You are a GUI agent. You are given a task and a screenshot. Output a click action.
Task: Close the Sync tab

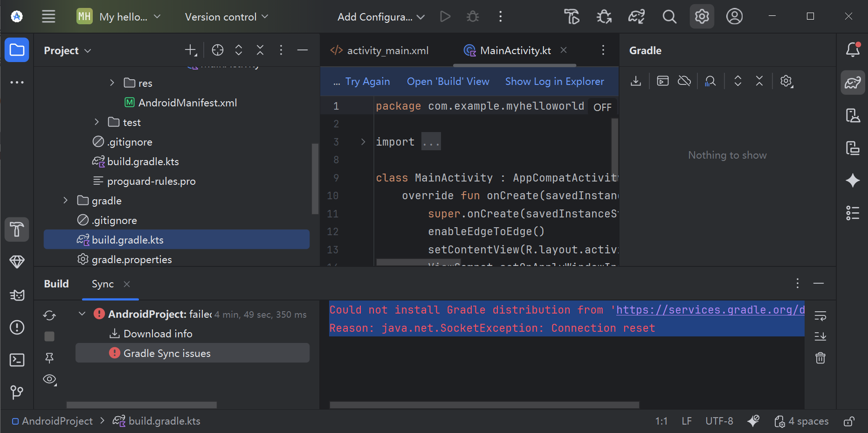coord(127,284)
